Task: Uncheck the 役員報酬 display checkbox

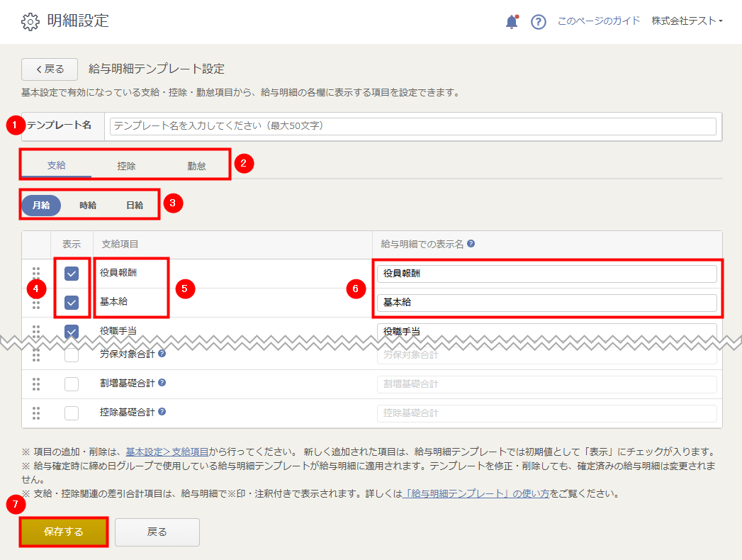Action: tap(72, 274)
